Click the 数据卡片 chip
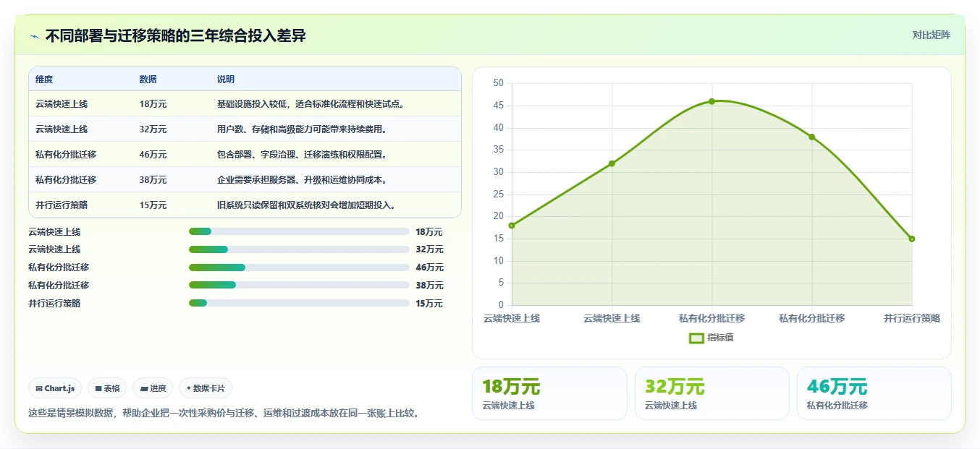 206,388
